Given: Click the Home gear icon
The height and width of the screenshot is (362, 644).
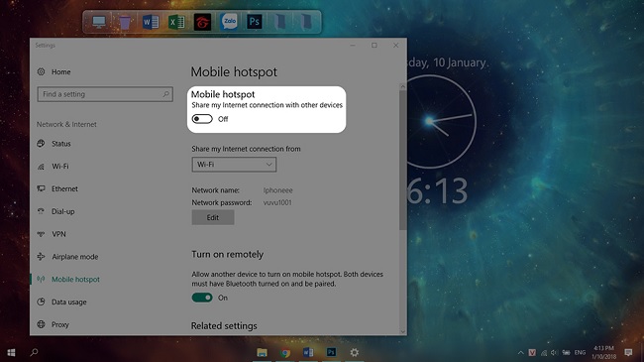Looking at the screenshot, I should [x=41, y=71].
